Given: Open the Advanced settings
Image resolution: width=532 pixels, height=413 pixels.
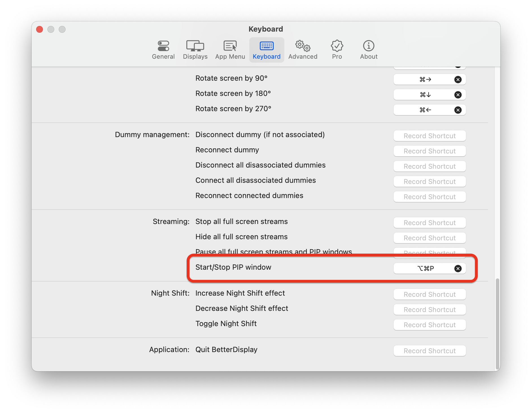Looking at the screenshot, I should click(302, 50).
